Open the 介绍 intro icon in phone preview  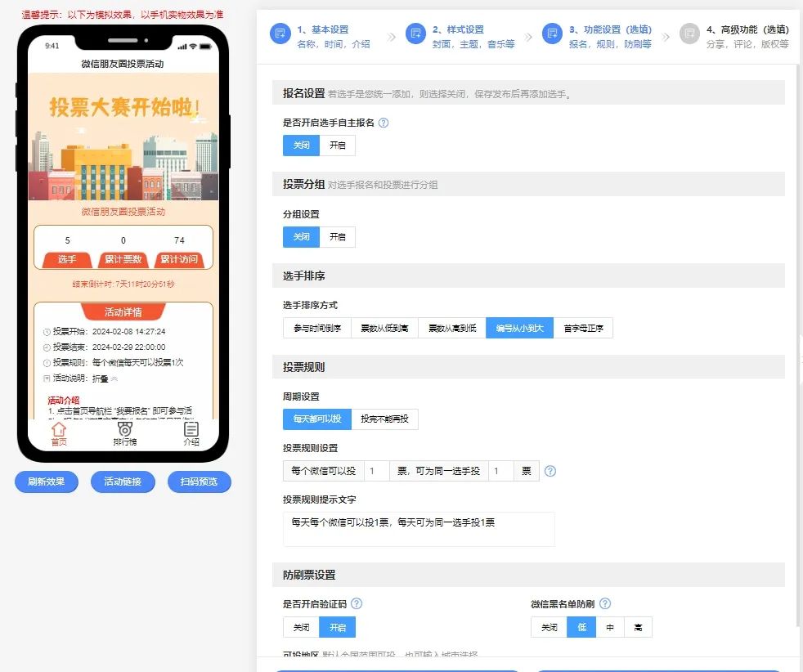pyautogui.click(x=191, y=430)
